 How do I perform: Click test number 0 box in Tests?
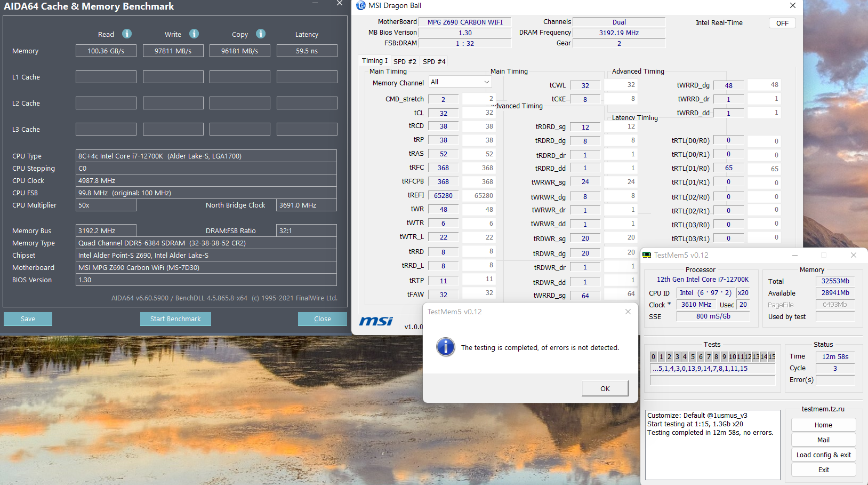pyautogui.click(x=653, y=357)
